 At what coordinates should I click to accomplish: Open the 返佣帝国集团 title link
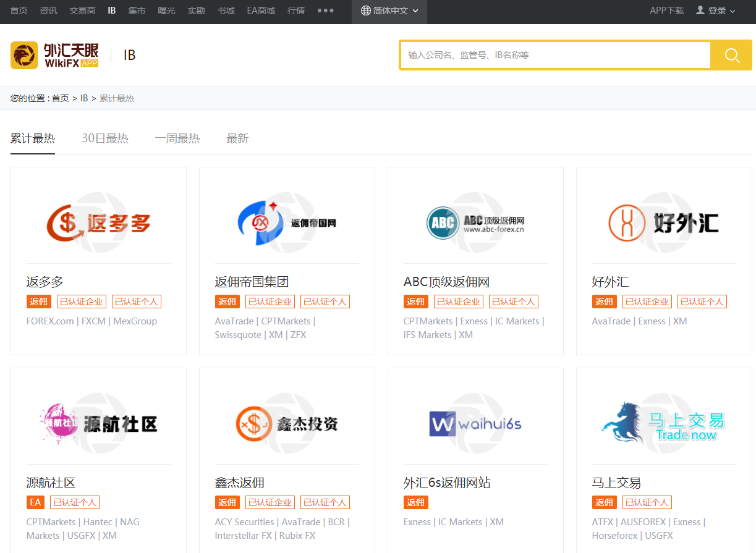click(x=252, y=282)
